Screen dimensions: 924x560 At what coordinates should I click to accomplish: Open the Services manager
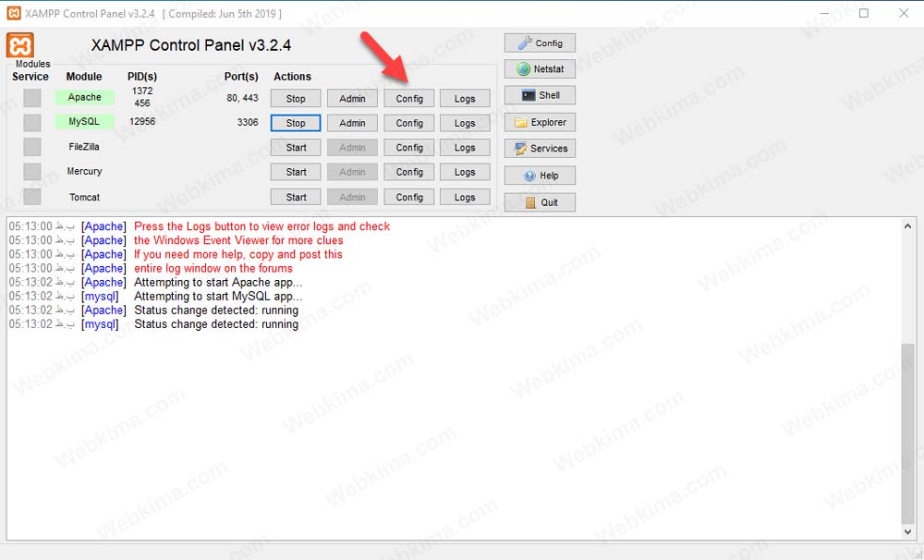(x=540, y=148)
